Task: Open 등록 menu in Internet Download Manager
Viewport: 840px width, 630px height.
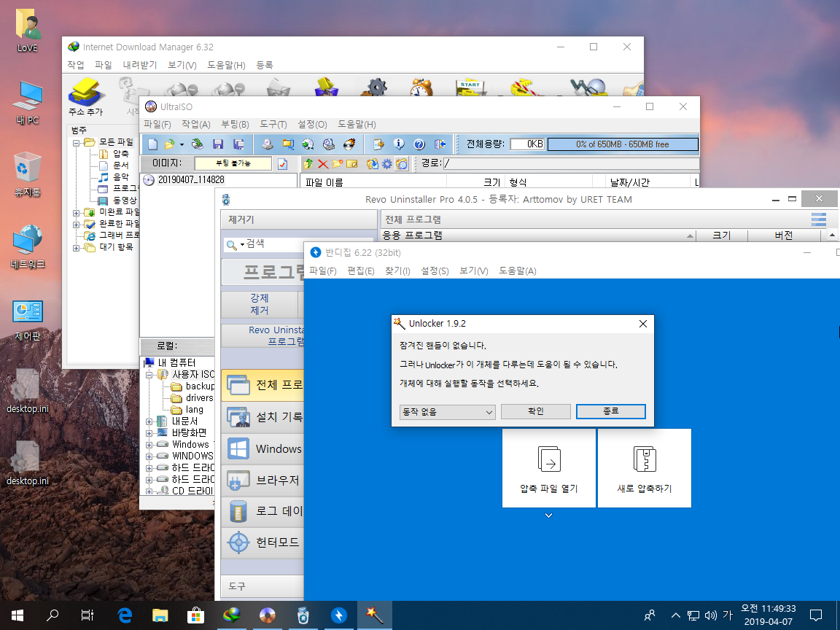Action: click(x=265, y=65)
